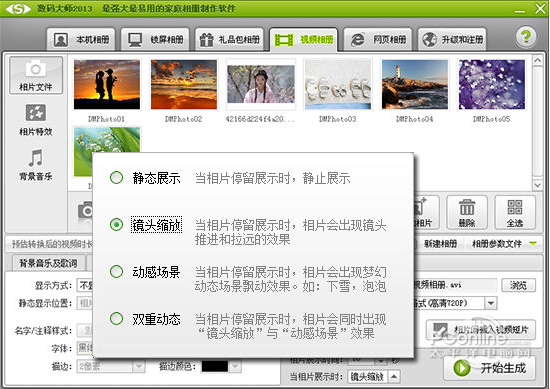Image resolution: width=550 pixels, height=389 pixels.
Task: Click the app logo in the title bar
Action: (18, 8)
